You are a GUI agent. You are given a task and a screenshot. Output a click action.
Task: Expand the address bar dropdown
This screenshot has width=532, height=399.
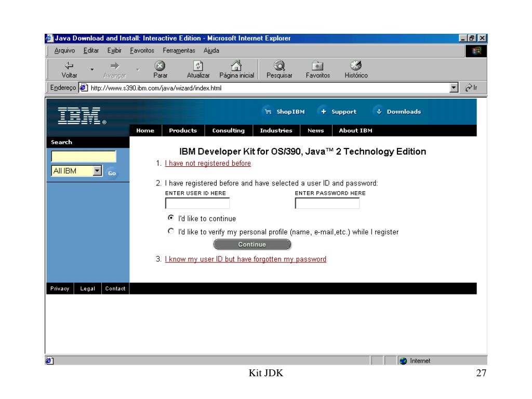454,87
